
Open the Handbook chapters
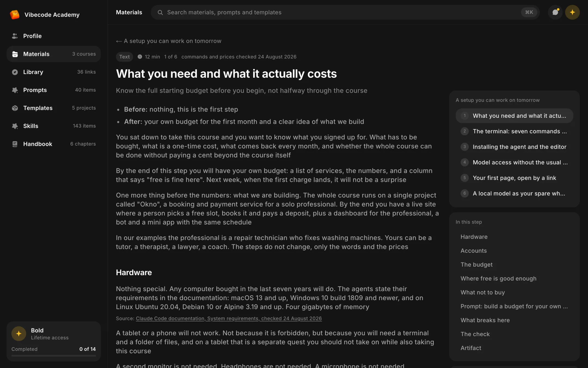pyautogui.click(x=54, y=144)
